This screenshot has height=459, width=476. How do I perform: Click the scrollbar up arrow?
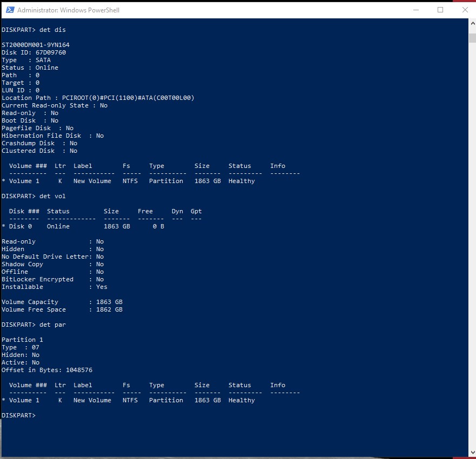(x=471, y=23)
